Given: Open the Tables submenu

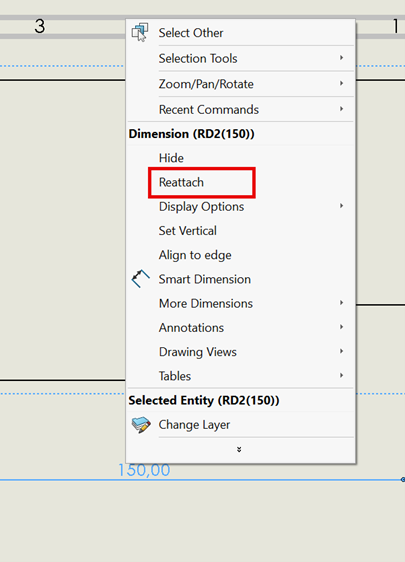Looking at the screenshot, I should (240, 376).
